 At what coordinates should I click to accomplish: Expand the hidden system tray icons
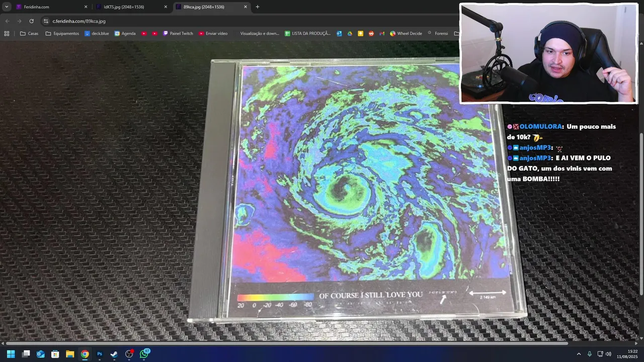point(579,354)
